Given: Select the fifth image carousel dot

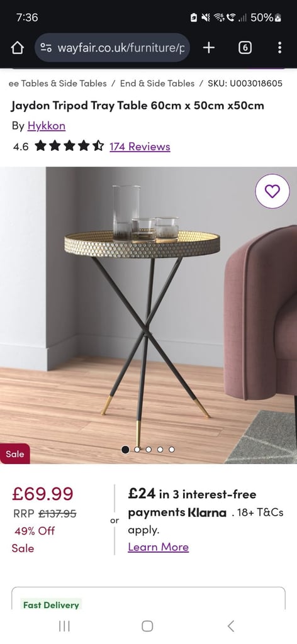Looking at the screenshot, I should (x=172, y=449).
